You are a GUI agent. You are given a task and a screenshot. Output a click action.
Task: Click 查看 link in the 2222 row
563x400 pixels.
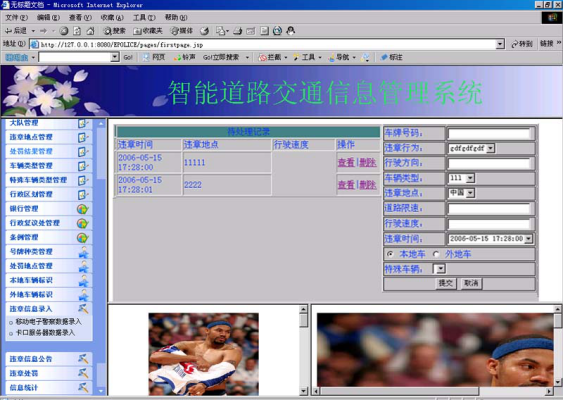point(346,185)
